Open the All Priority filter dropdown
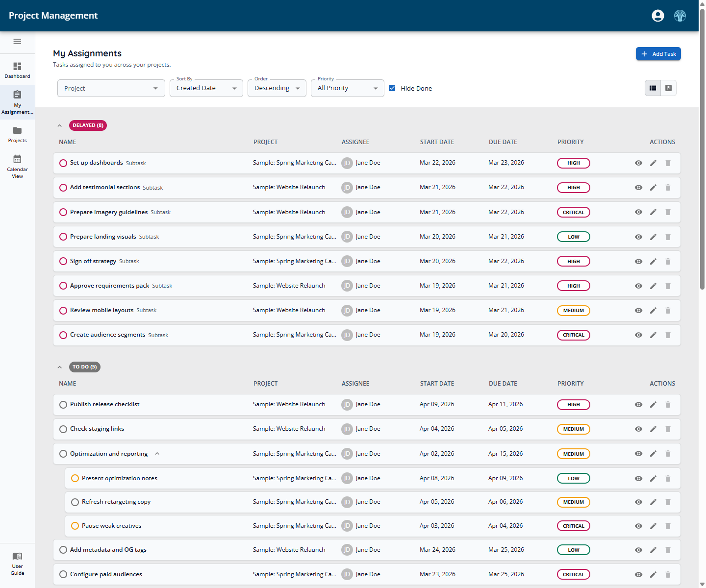 pos(348,88)
